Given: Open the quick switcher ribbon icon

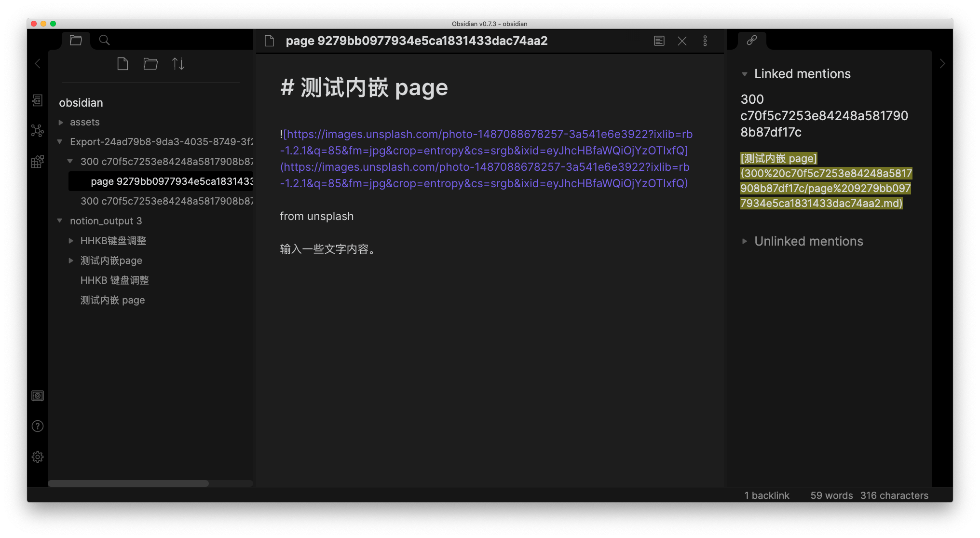Looking at the screenshot, I should (38, 100).
